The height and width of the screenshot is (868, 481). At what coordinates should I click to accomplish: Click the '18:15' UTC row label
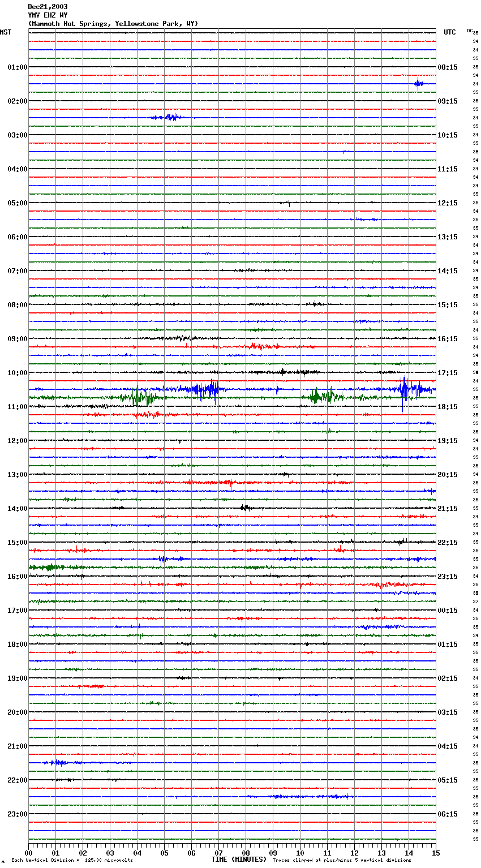click(x=448, y=407)
